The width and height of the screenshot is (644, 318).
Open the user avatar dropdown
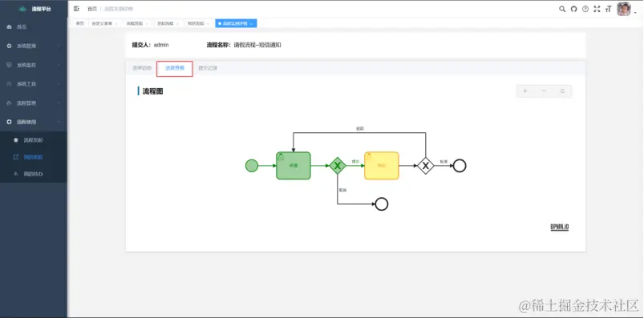click(x=626, y=9)
